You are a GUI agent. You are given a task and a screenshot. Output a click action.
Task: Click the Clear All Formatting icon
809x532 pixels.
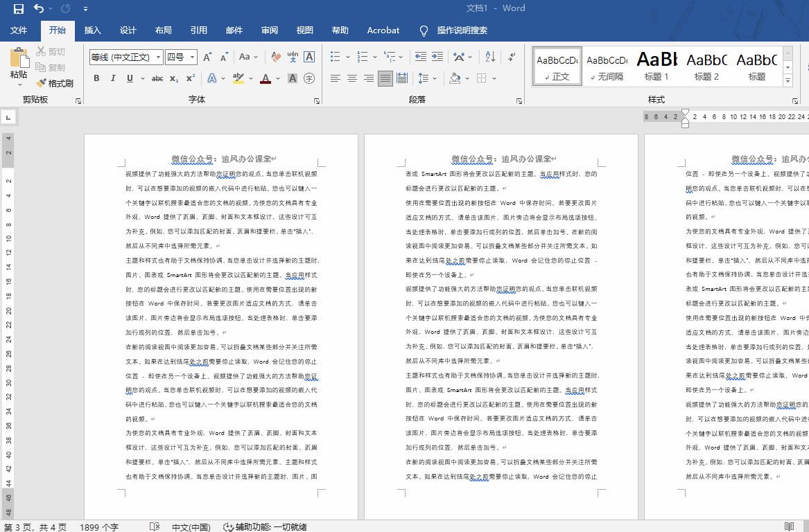pyautogui.click(x=275, y=55)
